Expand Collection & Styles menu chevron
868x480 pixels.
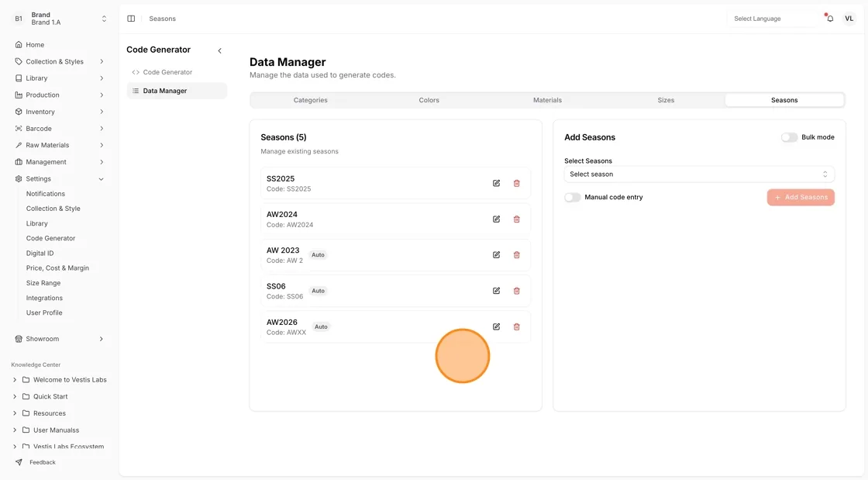point(102,61)
